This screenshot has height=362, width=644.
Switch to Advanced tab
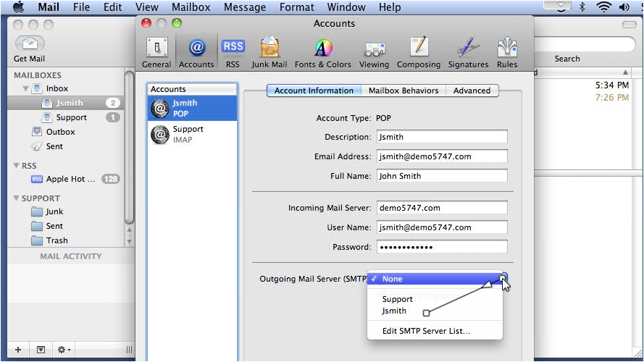[472, 90]
